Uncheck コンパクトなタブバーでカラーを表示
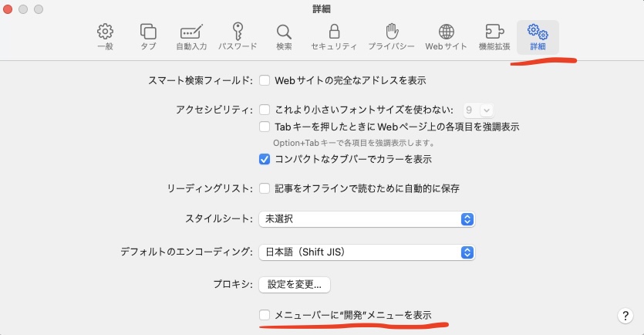Viewport: 644px width, 335px height. [265, 159]
